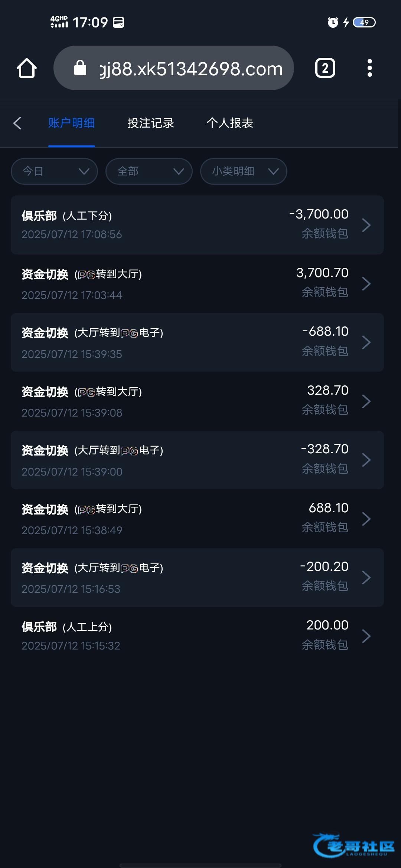401x868 pixels.
Task: Select the 账户明细 tab
Action: coord(71,123)
